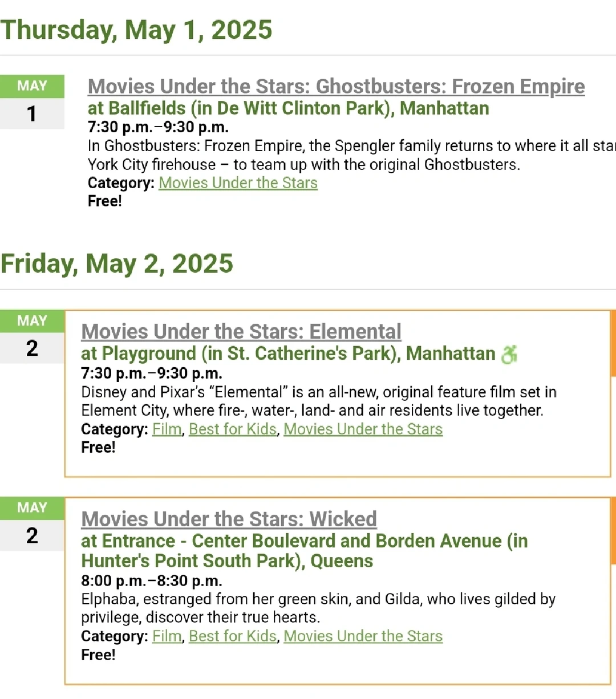Open Movies Under the Stars: Elemental link
Image resolution: width=616 pixels, height=699 pixels.
tap(241, 332)
